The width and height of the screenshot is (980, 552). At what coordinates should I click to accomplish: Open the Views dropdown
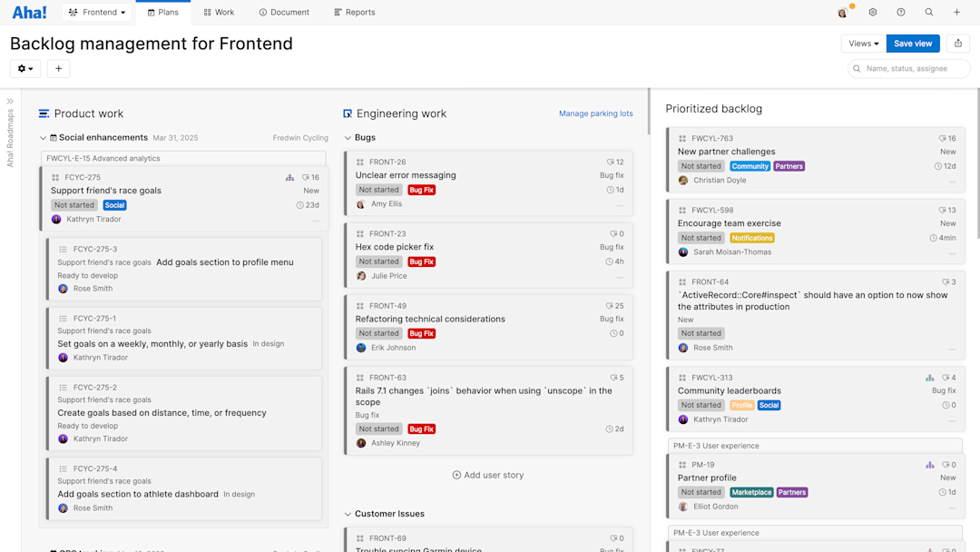point(861,43)
